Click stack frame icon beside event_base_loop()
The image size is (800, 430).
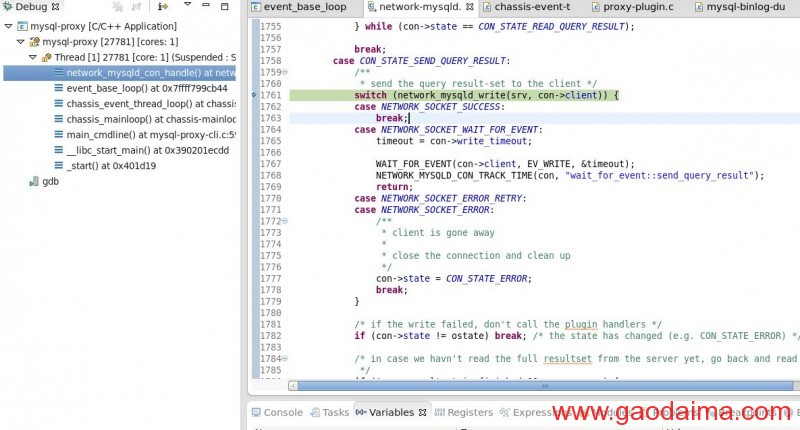tap(59, 88)
